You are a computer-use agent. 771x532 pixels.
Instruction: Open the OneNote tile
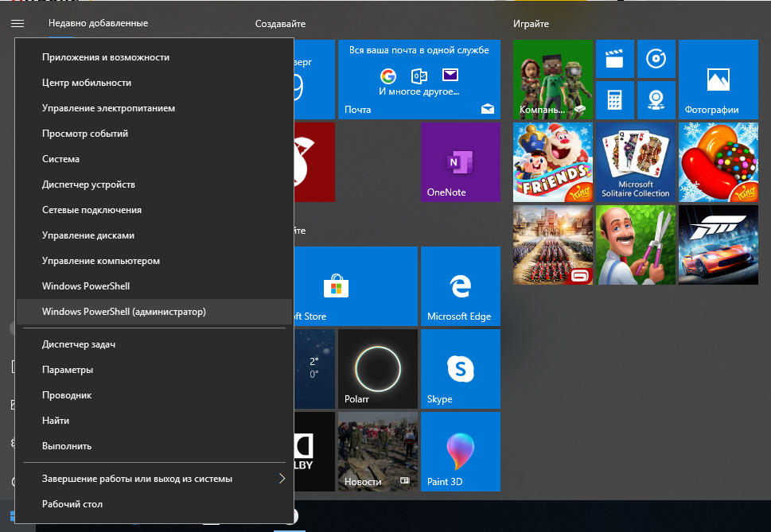coord(460,162)
